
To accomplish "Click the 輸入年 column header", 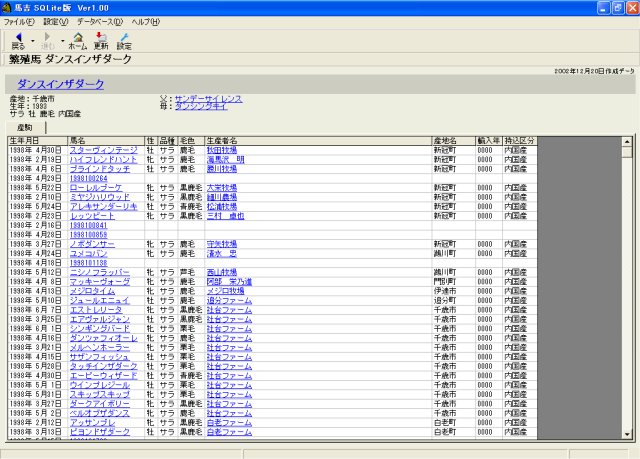I will tap(489, 141).
